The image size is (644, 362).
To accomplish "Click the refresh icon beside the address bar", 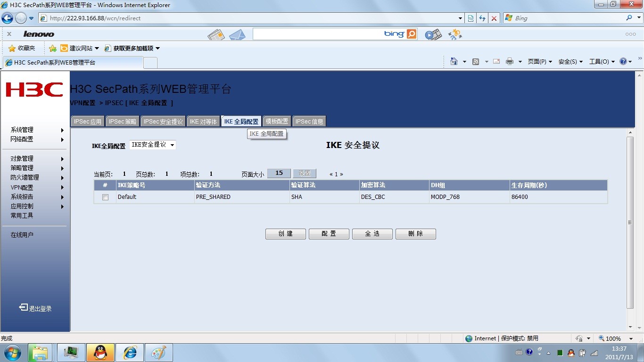I will pyautogui.click(x=481, y=18).
